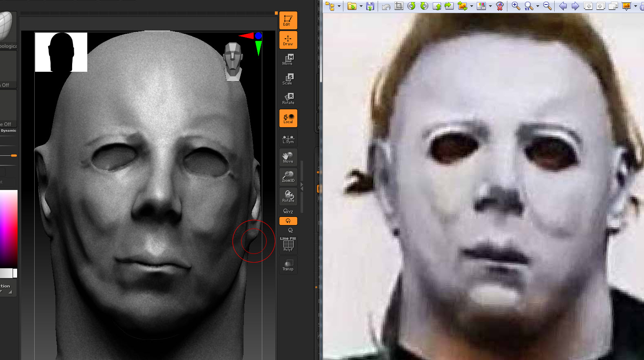Image resolution: width=644 pixels, height=360 pixels.
Task: Expand the open folder dropdown arrow
Action: pos(361,6)
